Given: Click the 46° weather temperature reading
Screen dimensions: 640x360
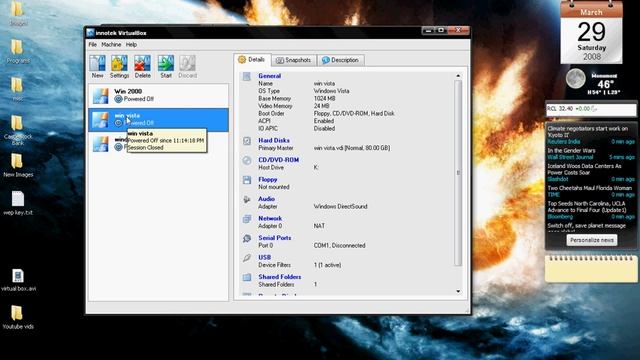Looking at the screenshot, I should (605, 84).
